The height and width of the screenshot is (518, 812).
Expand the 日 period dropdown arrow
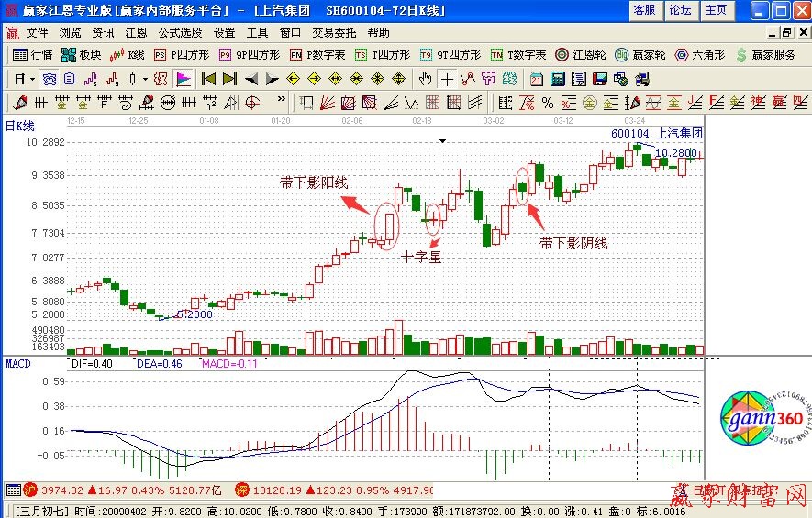(x=32, y=79)
